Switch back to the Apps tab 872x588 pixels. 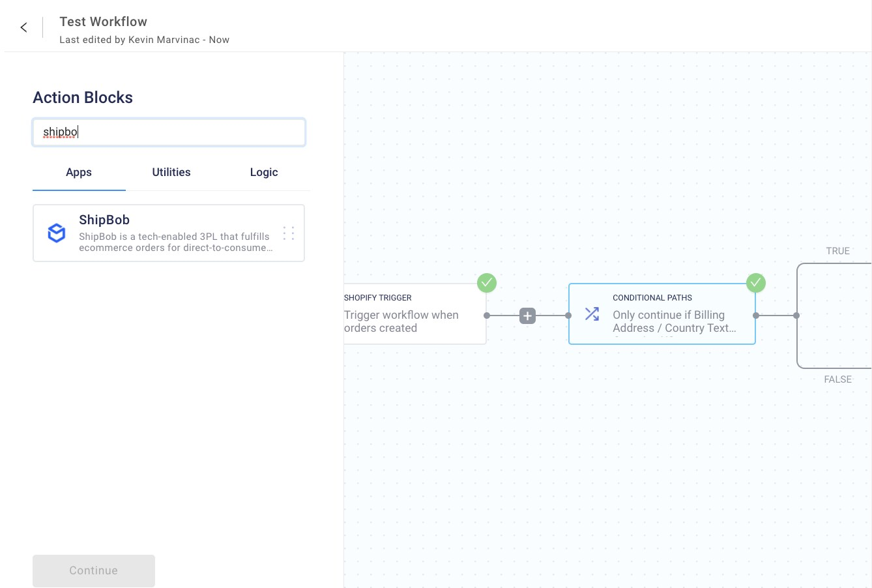coord(78,172)
